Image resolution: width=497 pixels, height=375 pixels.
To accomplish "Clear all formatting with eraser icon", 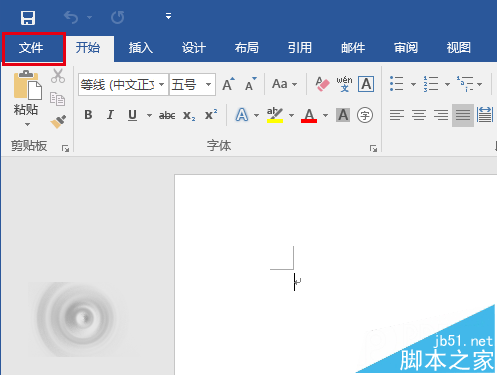I will [x=322, y=84].
